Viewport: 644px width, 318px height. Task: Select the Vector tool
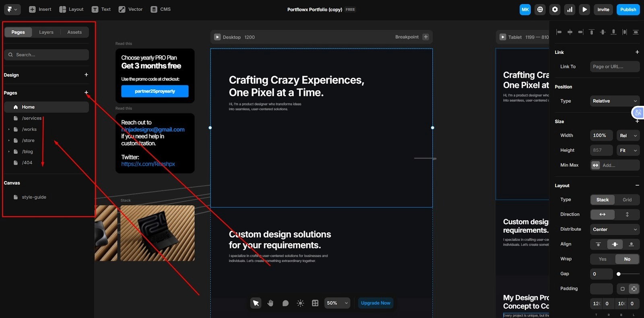(130, 9)
